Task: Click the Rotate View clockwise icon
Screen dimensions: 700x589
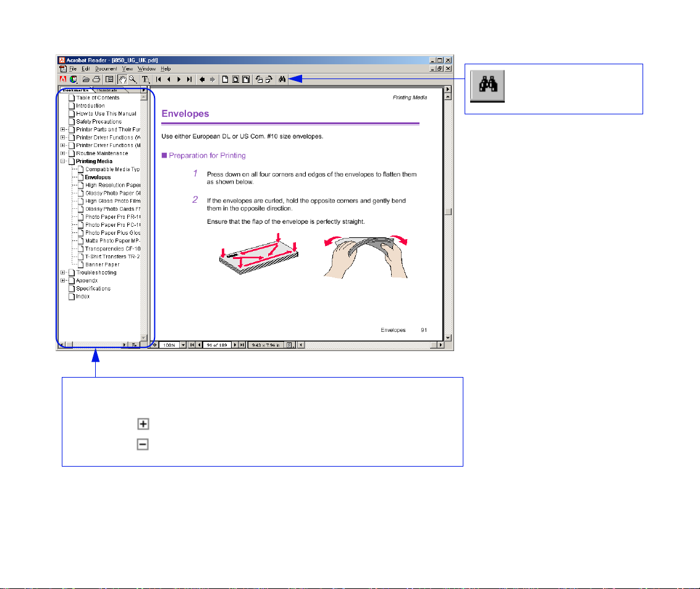Action: [269, 80]
